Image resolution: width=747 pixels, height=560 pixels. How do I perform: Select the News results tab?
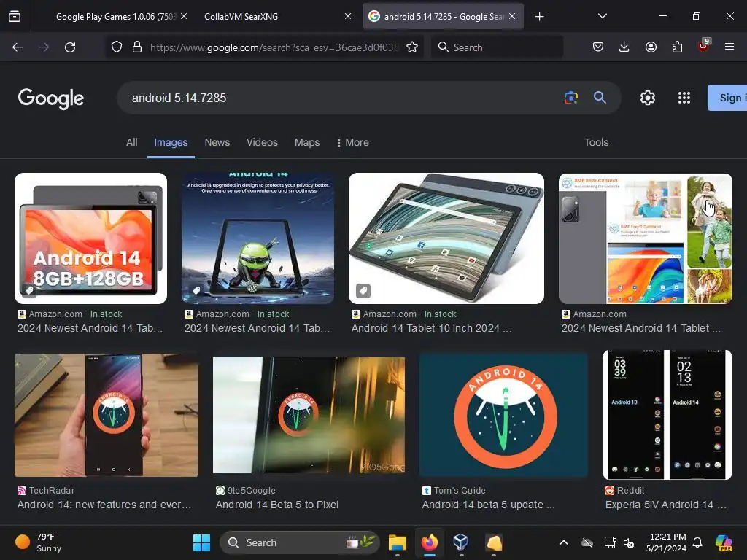pos(217,142)
